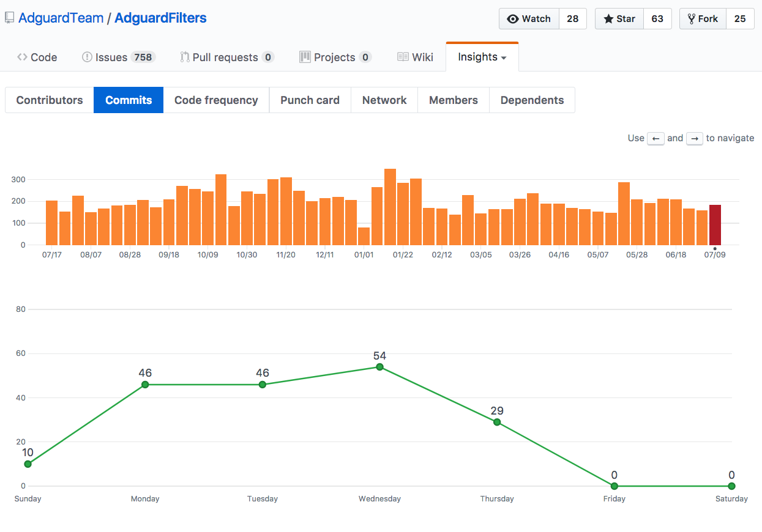Image resolution: width=762 pixels, height=532 pixels.
Task: Open the Code tab
Action: click(x=37, y=57)
